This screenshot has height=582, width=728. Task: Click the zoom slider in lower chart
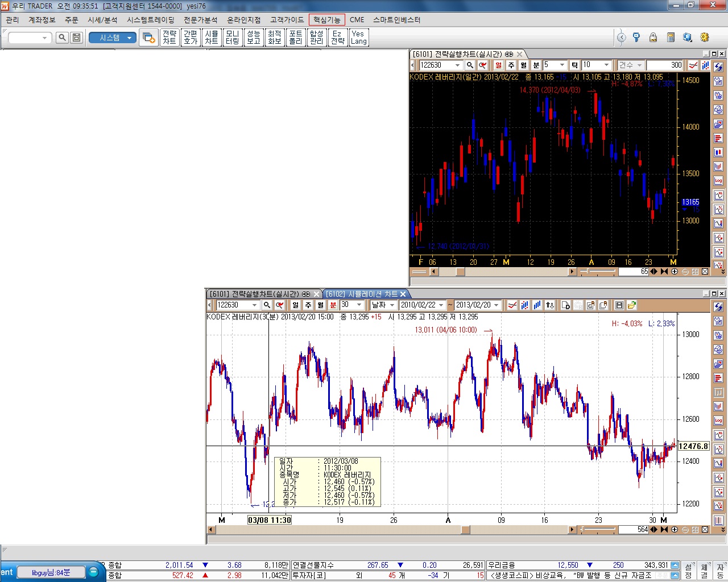(x=597, y=530)
